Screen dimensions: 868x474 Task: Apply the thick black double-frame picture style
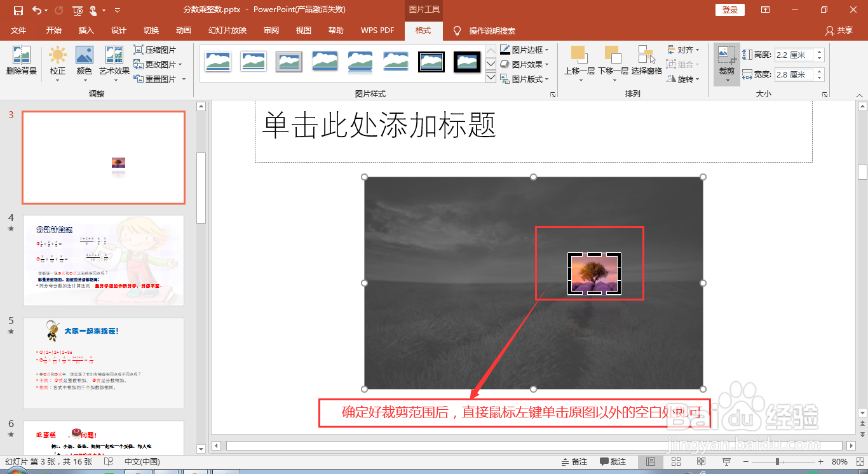coord(431,62)
